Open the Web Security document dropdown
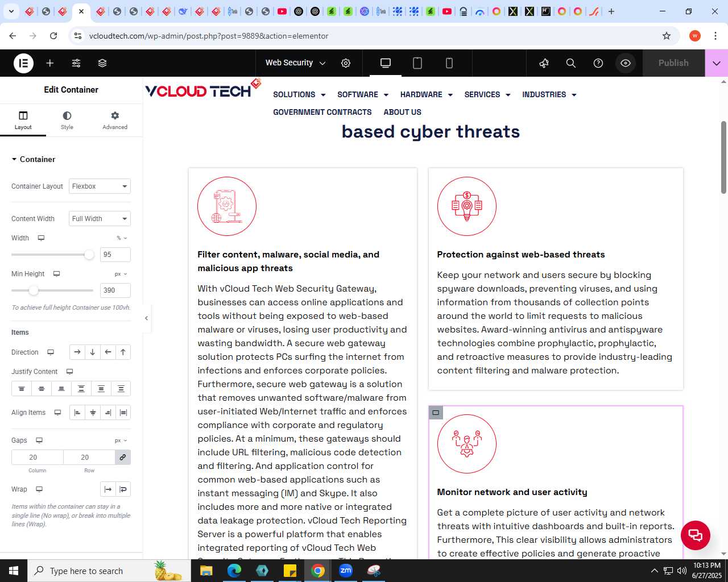Viewport: 728px width, 582px height. pos(295,63)
